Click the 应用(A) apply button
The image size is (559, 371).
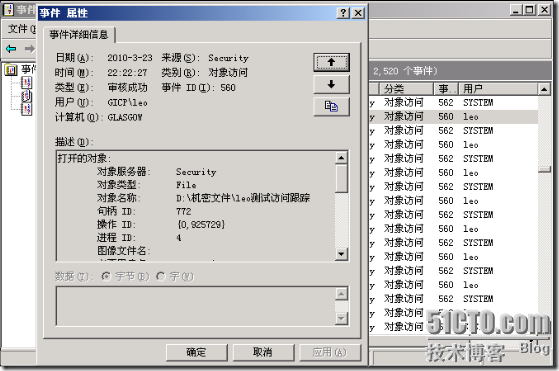click(329, 352)
